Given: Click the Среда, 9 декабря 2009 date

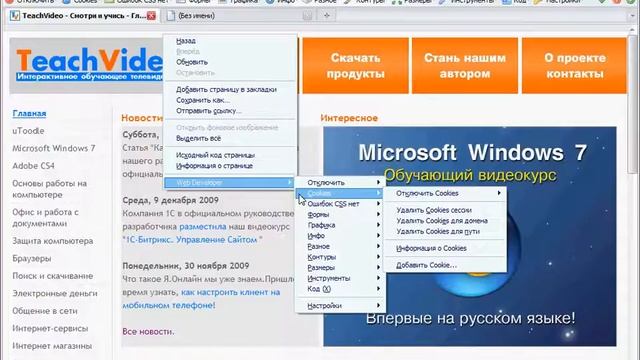Looking at the screenshot, I should [171, 200].
